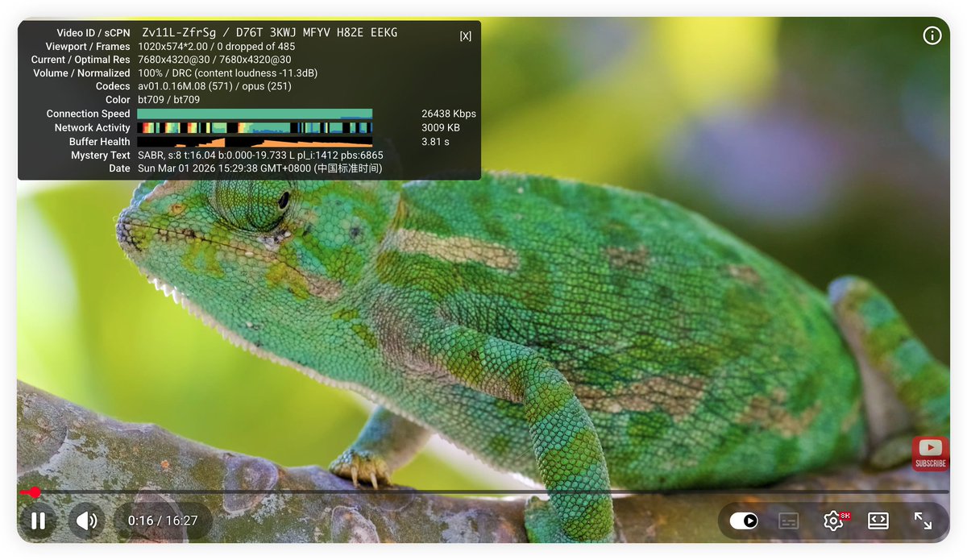The height and width of the screenshot is (560, 967).
Task: Click the Date value Sun Mar 01 2026
Action: (259, 168)
